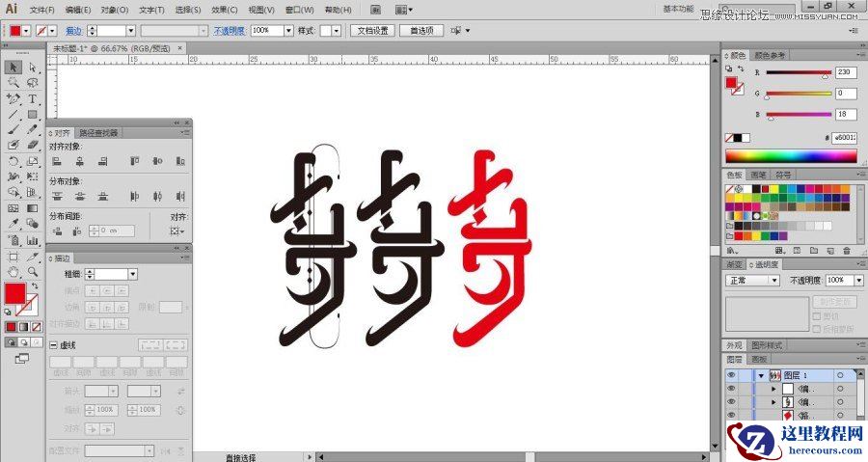Select the Pencil tool
Viewport: 868px width, 462px height.
(32, 129)
